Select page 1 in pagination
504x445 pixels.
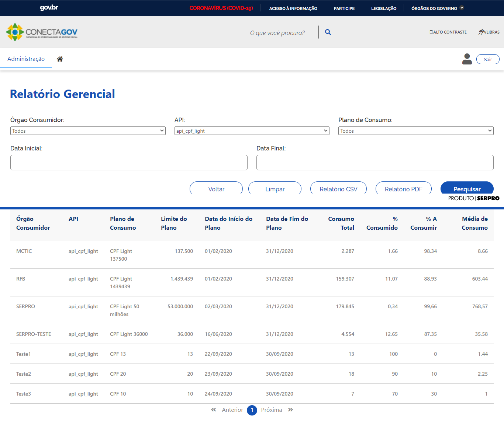pyautogui.click(x=252, y=410)
